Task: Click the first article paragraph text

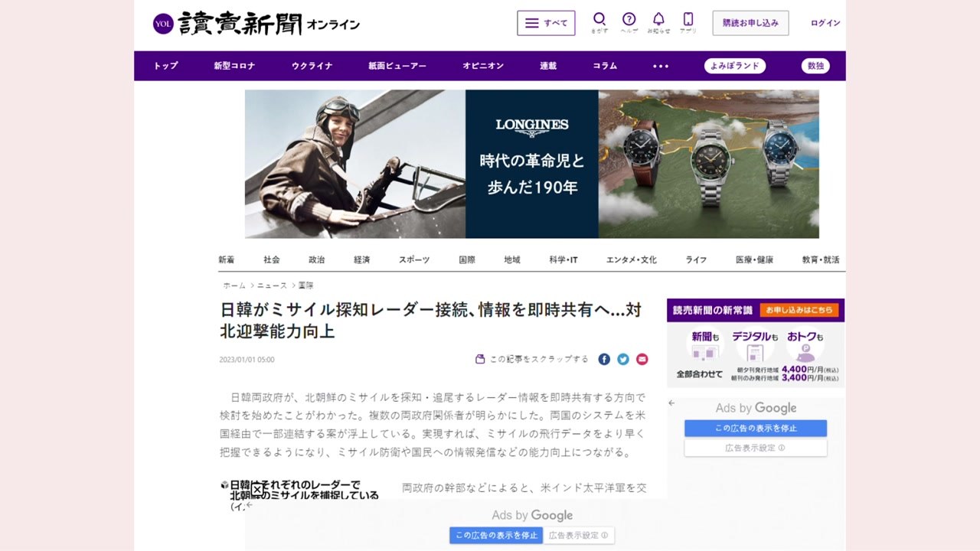Action: [x=433, y=425]
